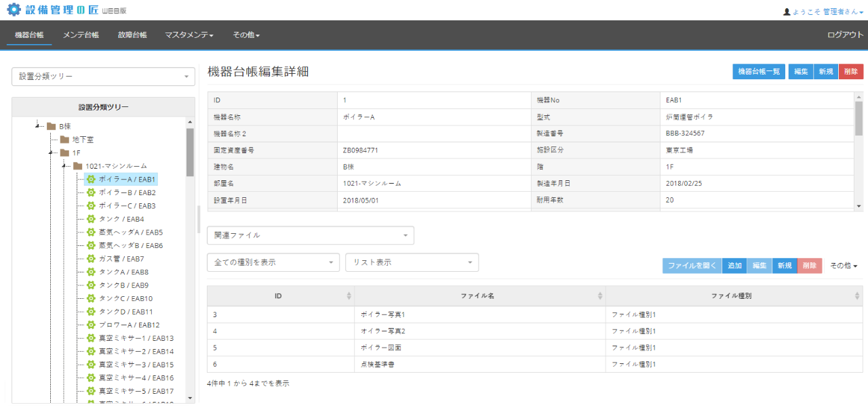This screenshot has width=868, height=410.
Task: Click the folder icon for 1021-マシンルーム
Action: 78,166
